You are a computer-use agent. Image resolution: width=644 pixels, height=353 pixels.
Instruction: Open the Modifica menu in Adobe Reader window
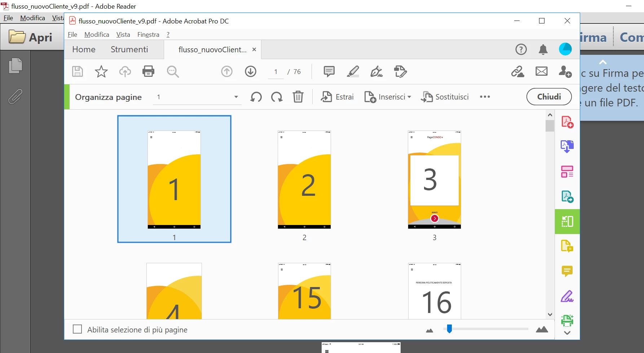coord(32,18)
